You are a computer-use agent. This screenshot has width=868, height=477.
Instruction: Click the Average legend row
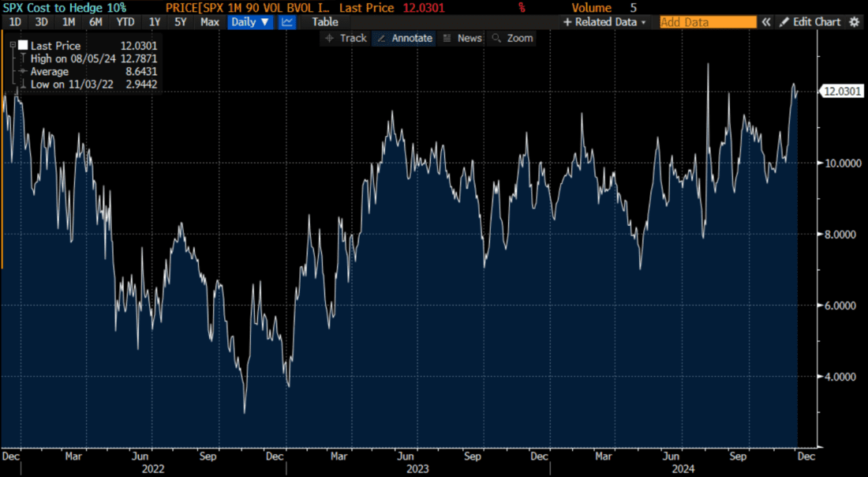point(88,71)
